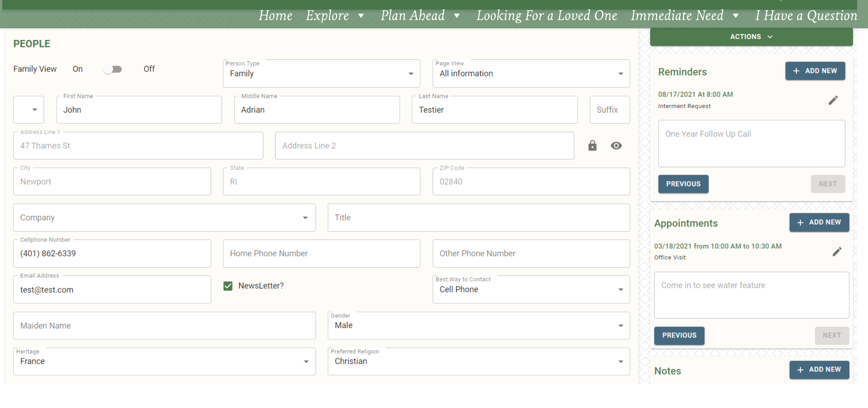
Task: Select Plan Ahead in the navigation
Action: coord(412,15)
